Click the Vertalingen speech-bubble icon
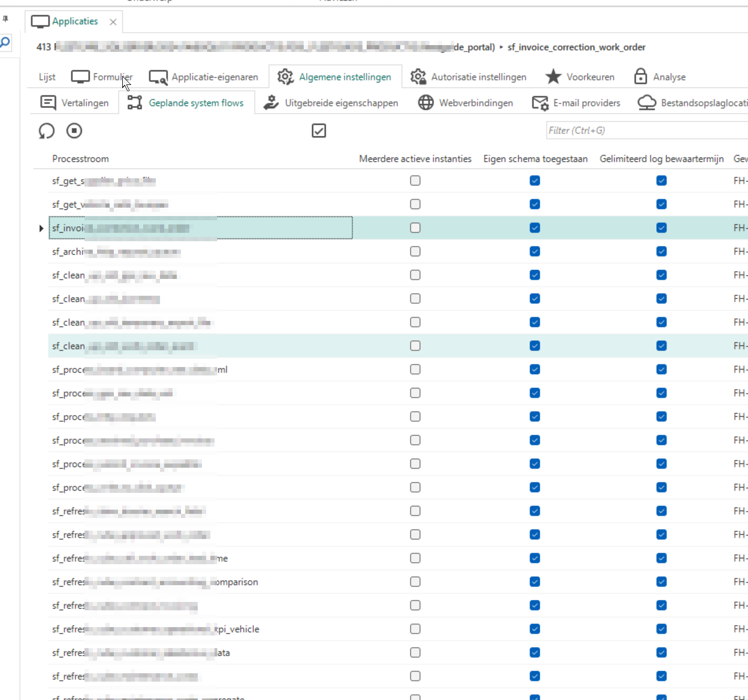The height and width of the screenshot is (700, 748). [x=48, y=103]
